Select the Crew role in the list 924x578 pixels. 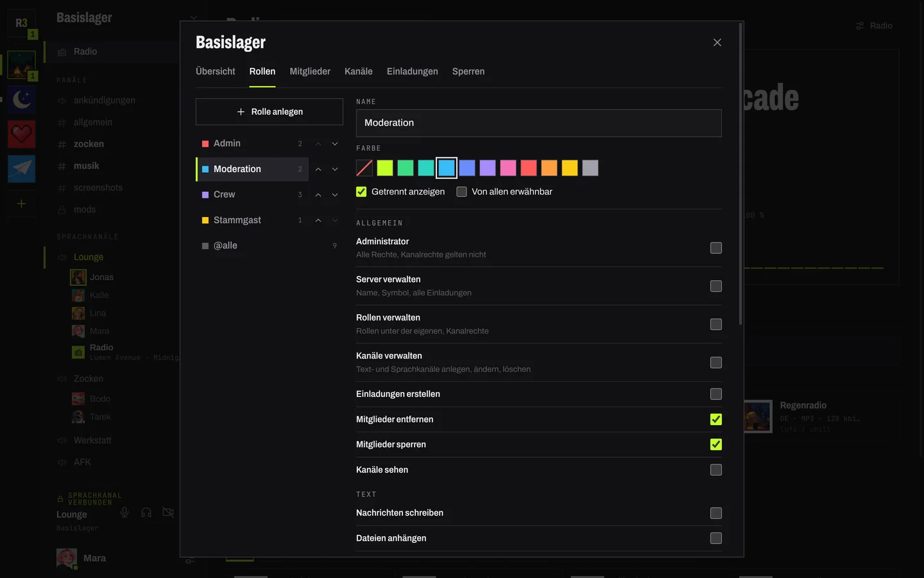click(252, 195)
